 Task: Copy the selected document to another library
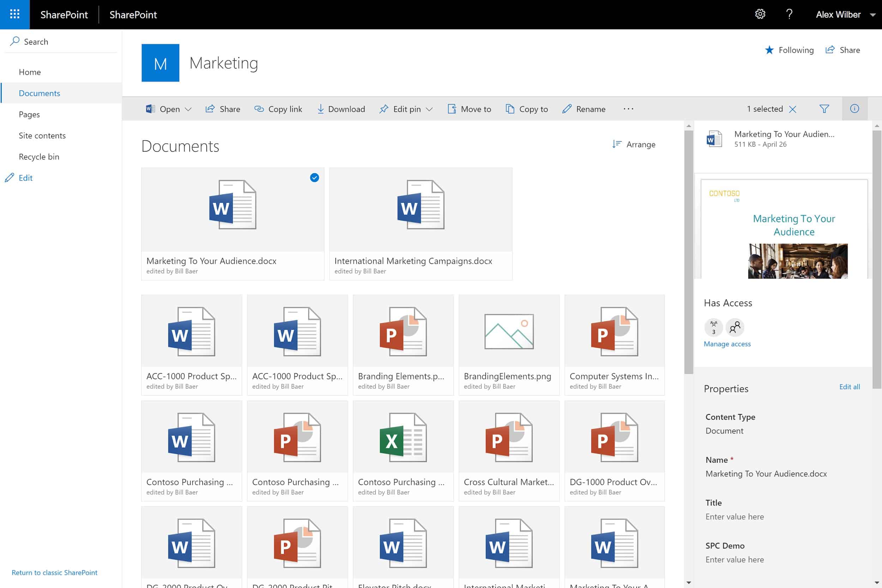526,109
